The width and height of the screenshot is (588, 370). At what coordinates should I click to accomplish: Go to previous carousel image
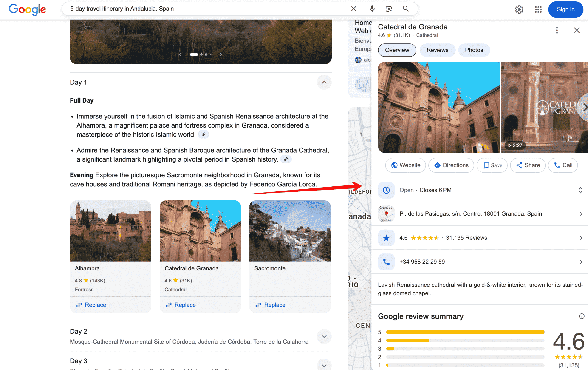pos(180,54)
